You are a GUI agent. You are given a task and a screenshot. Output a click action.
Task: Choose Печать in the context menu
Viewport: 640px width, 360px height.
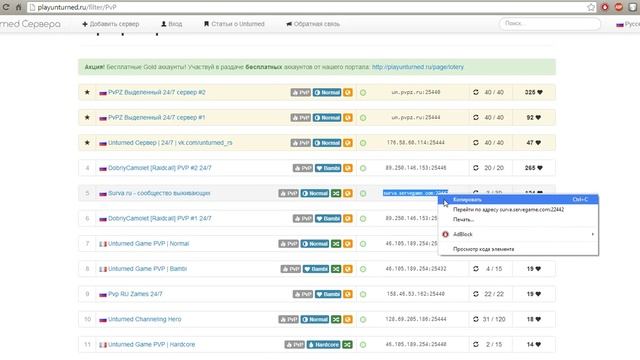coord(518,220)
